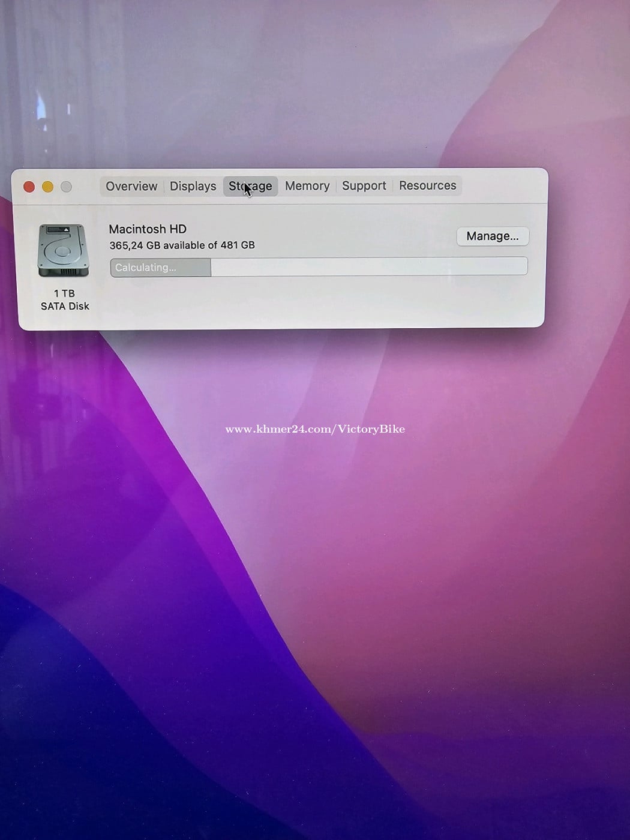Click the Manage... button

tap(492, 236)
